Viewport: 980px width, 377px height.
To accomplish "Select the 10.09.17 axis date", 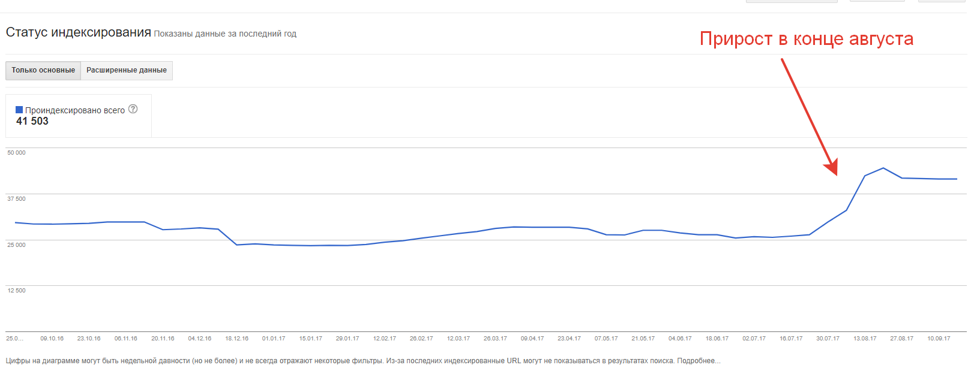I will [x=939, y=339].
